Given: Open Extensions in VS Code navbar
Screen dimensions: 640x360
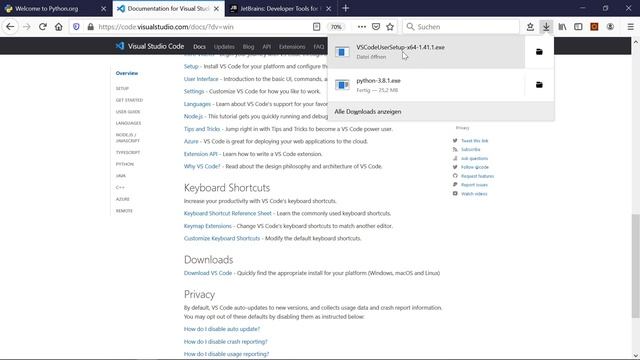Looking at the screenshot, I should pyautogui.click(x=292, y=47).
